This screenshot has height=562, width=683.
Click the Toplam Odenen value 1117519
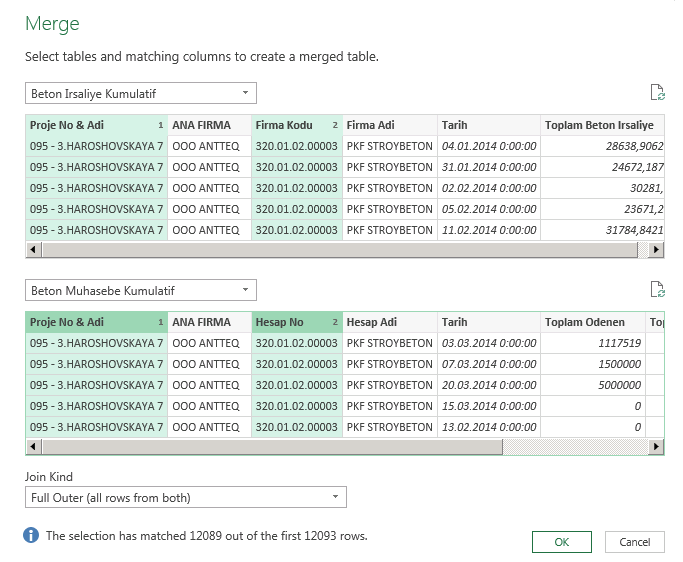[x=593, y=343]
